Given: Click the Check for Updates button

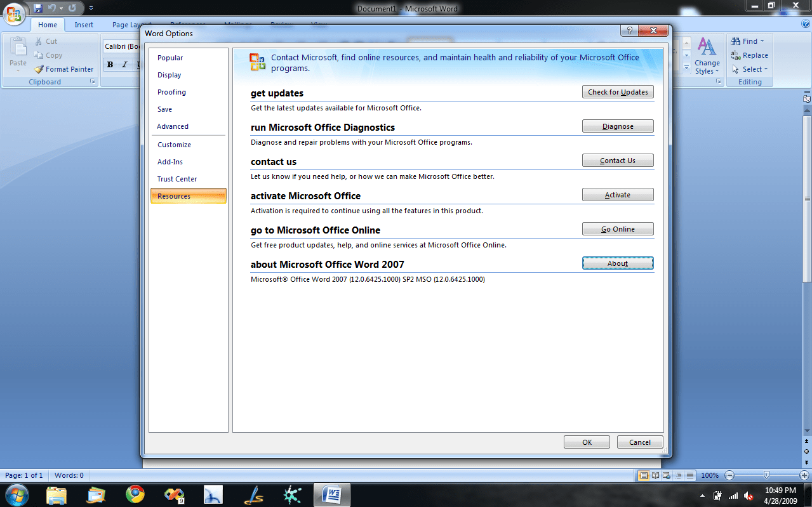Looking at the screenshot, I should click(x=618, y=92).
